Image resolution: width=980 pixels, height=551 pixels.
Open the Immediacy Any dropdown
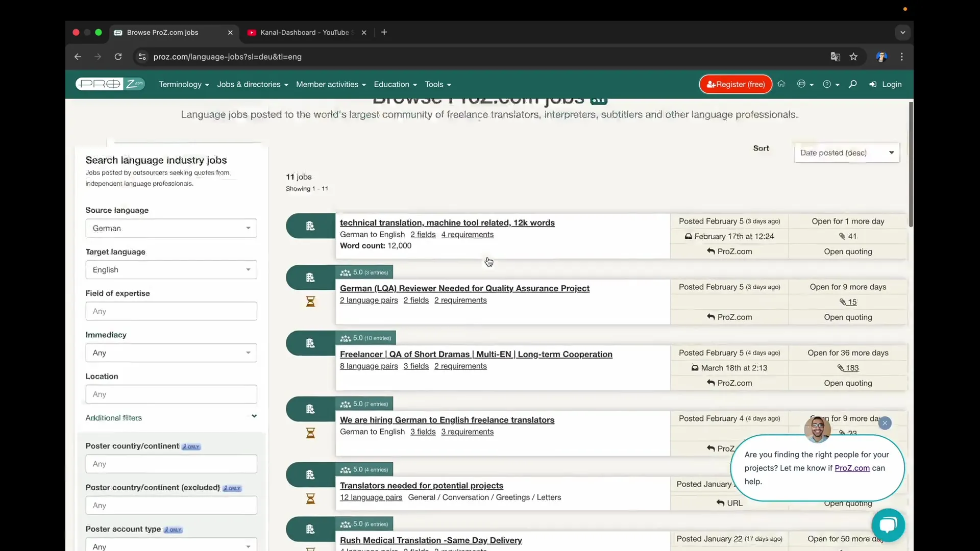click(171, 353)
